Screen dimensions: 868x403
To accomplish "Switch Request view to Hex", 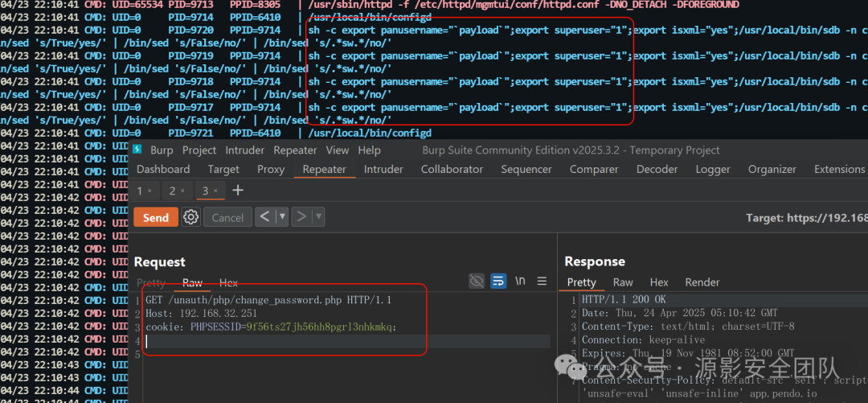I will click(228, 282).
